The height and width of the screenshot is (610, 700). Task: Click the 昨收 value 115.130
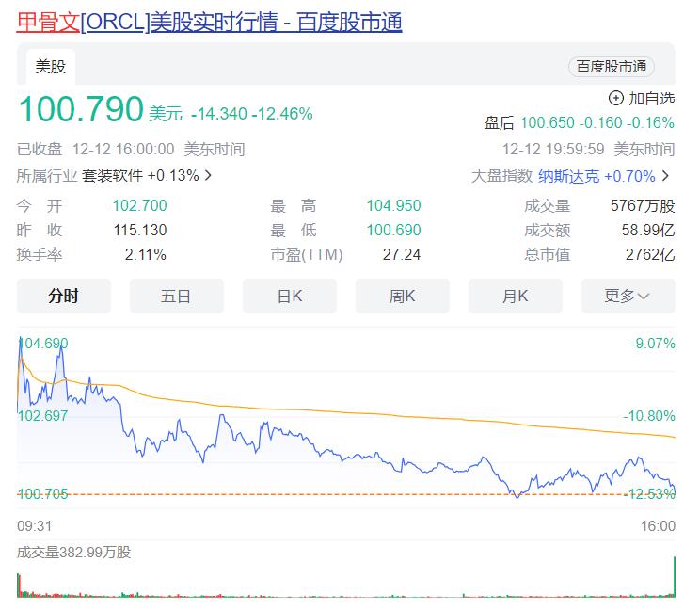point(140,230)
